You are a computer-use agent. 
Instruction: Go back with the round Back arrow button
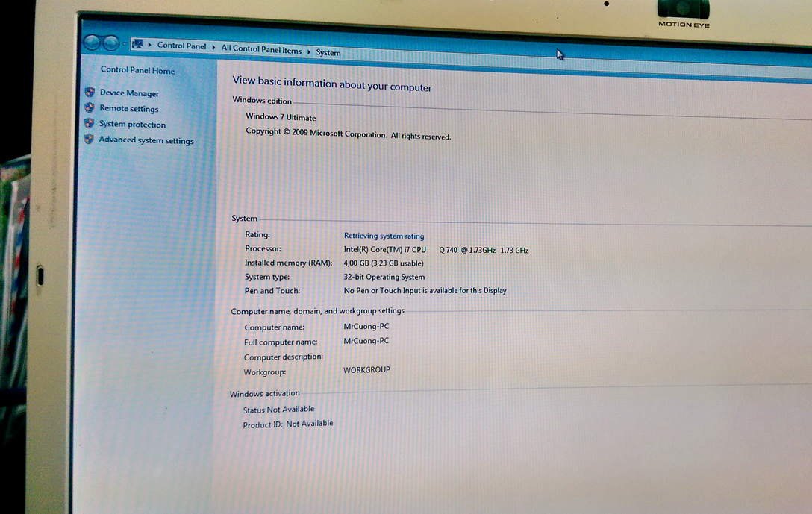(x=93, y=43)
